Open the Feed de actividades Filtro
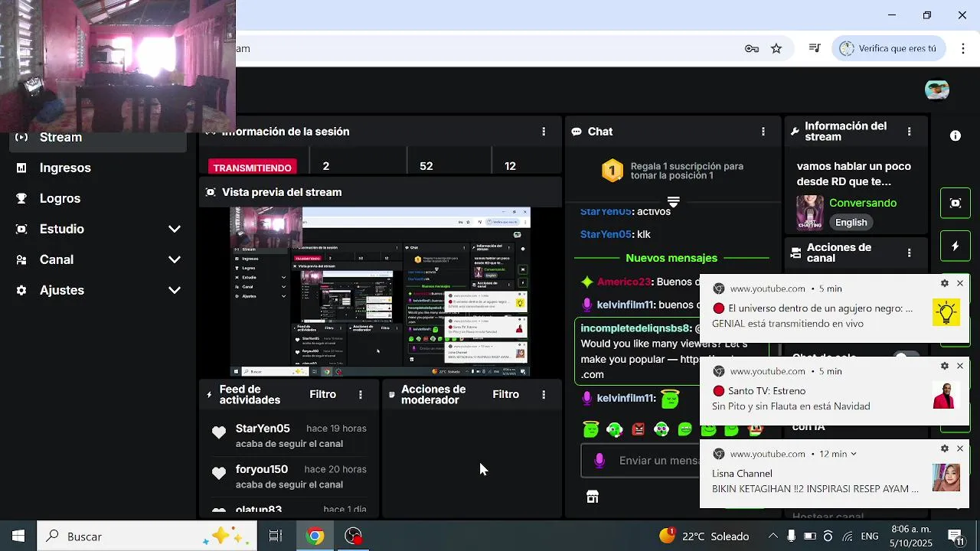The width and height of the screenshot is (980, 551). [x=323, y=394]
